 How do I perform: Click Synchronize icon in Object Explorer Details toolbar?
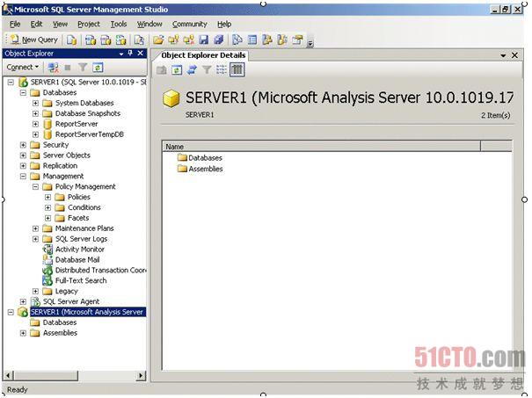pos(192,69)
